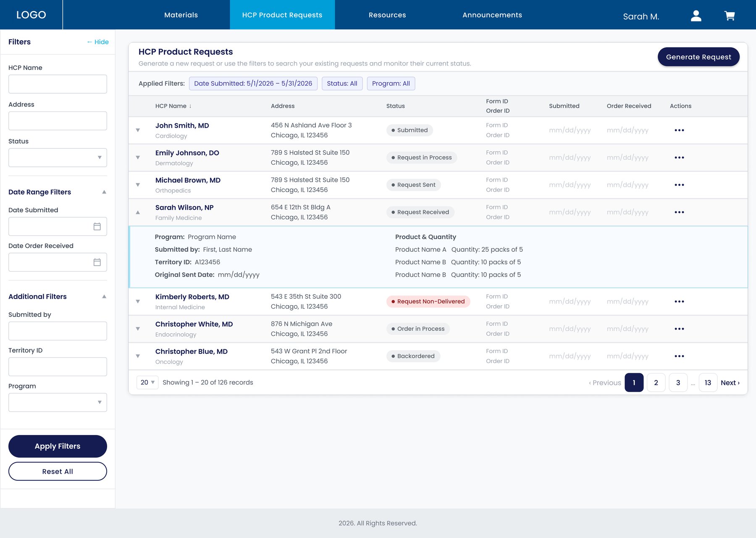Viewport: 756px width, 538px height.
Task: Collapse the Sarah Wilson, NP row
Action: (138, 212)
